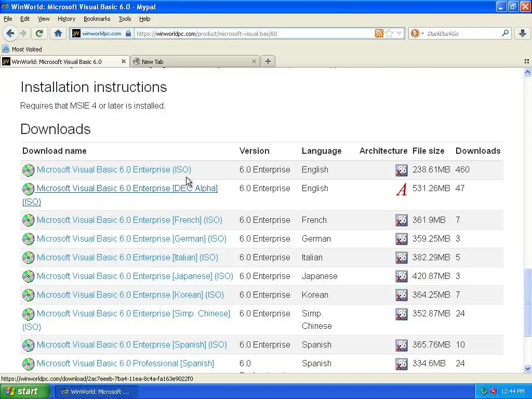This screenshot has height=399, width=532.
Task: Click the vertical scrollbar thumb
Action: [x=527, y=302]
